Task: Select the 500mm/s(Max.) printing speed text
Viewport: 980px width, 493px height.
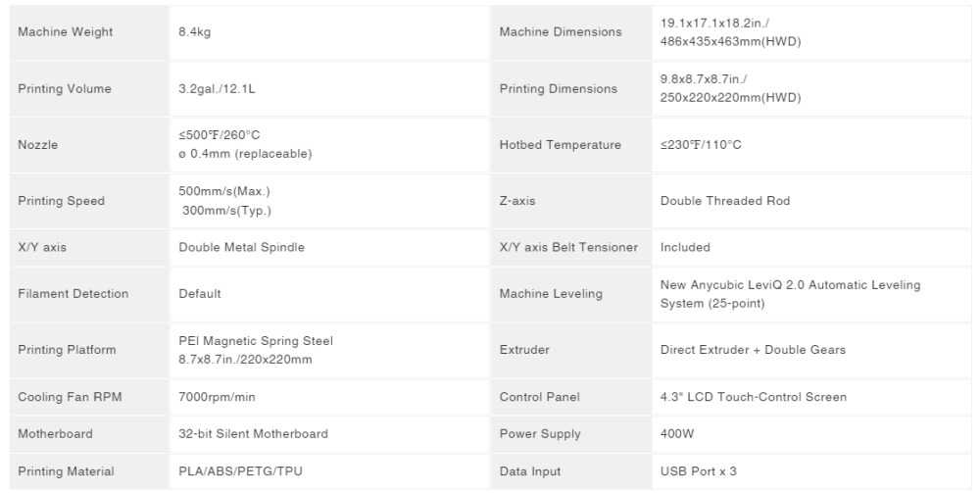Action: click(x=224, y=191)
